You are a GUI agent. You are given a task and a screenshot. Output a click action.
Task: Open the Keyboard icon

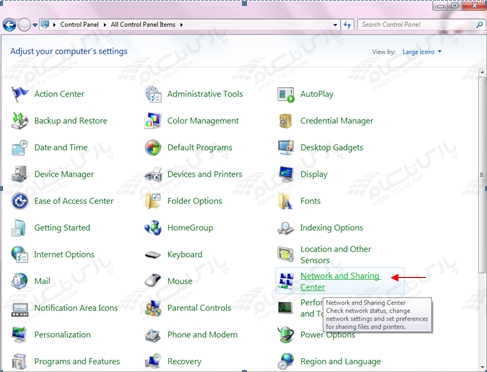coord(153,255)
